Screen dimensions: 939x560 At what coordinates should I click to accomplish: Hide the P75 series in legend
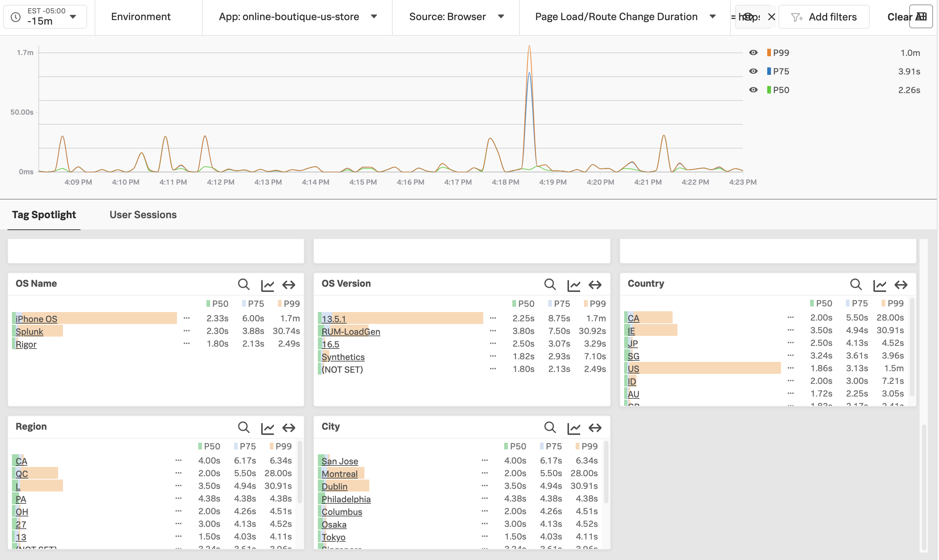pyautogui.click(x=753, y=71)
